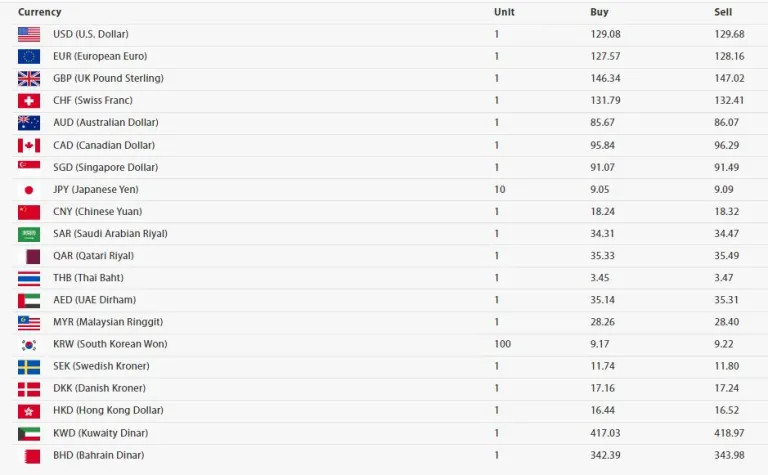The image size is (768, 475).
Task: Select the AUD (Australian Dollar) label
Action: click(106, 122)
